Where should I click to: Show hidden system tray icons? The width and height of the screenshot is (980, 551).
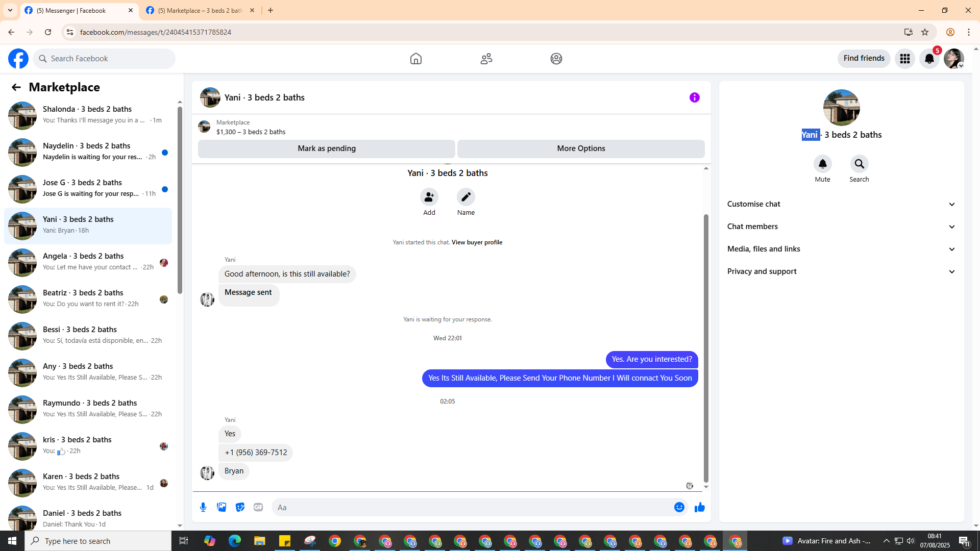pos(887,541)
